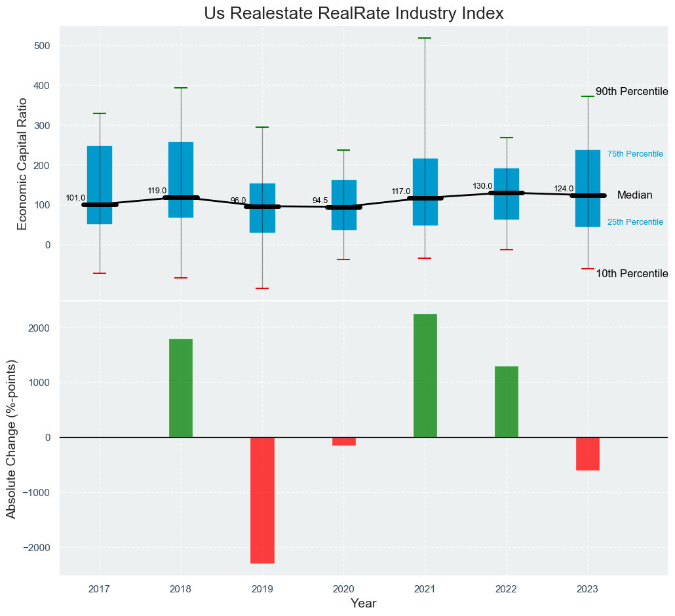Select the '25th Percentile' annotation
This screenshot has width=675, height=616.
pyautogui.click(x=636, y=222)
